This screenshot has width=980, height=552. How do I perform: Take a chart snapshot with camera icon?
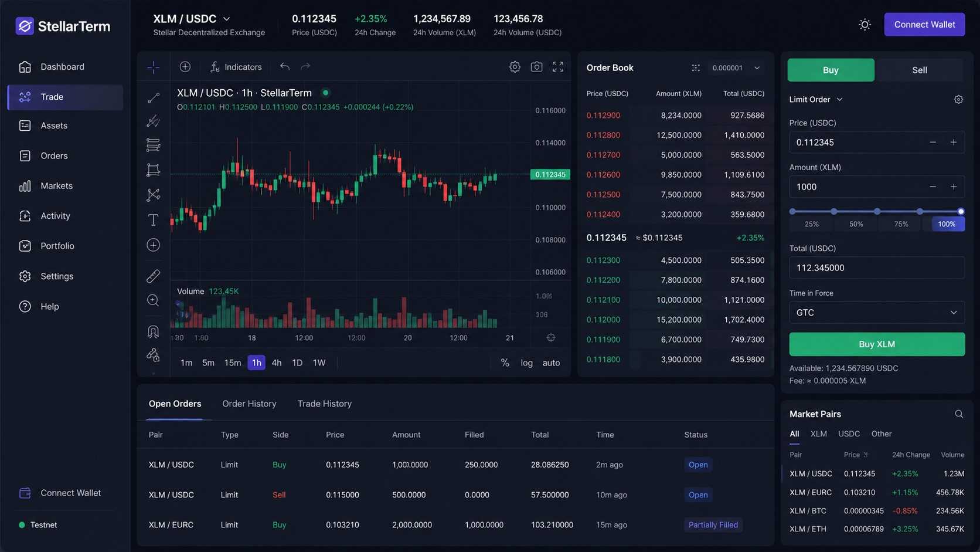pos(536,67)
